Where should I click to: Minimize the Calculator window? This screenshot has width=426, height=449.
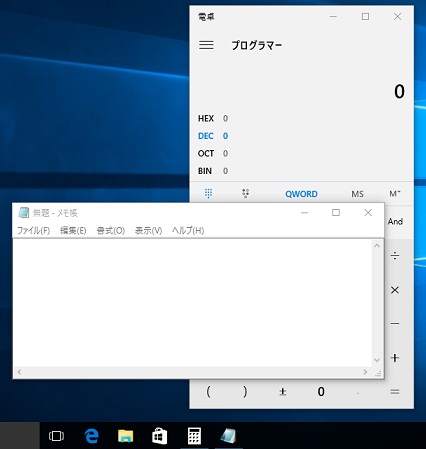[x=333, y=16]
